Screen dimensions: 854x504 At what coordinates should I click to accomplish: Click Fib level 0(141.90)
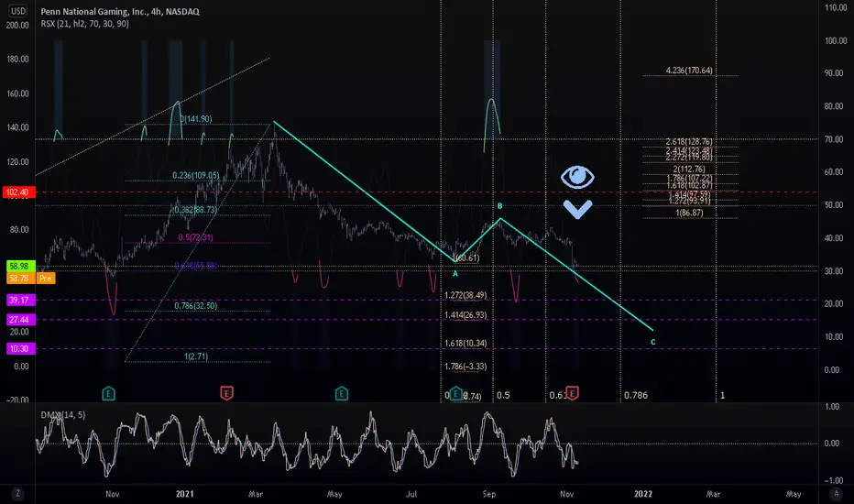tap(195, 119)
